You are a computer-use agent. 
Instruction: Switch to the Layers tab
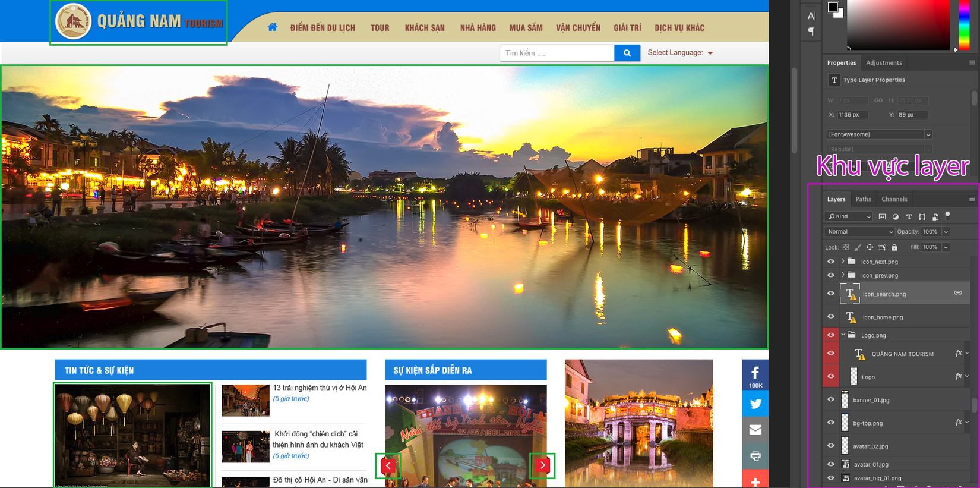point(836,199)
